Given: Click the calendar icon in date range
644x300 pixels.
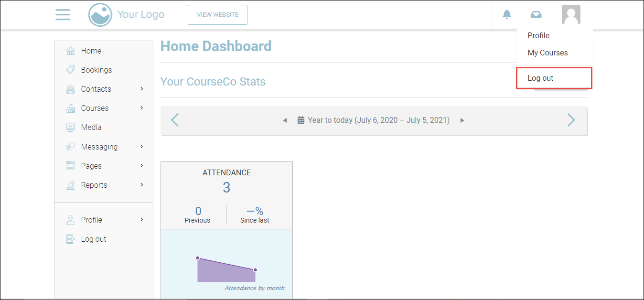Looking at the screenshot, I should (301, 120).
